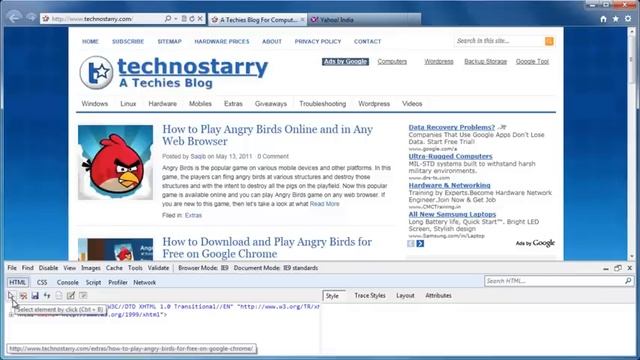Open the Attributes pane tab
This screenshot has height=360, width=640.
[x=438, y=296]
